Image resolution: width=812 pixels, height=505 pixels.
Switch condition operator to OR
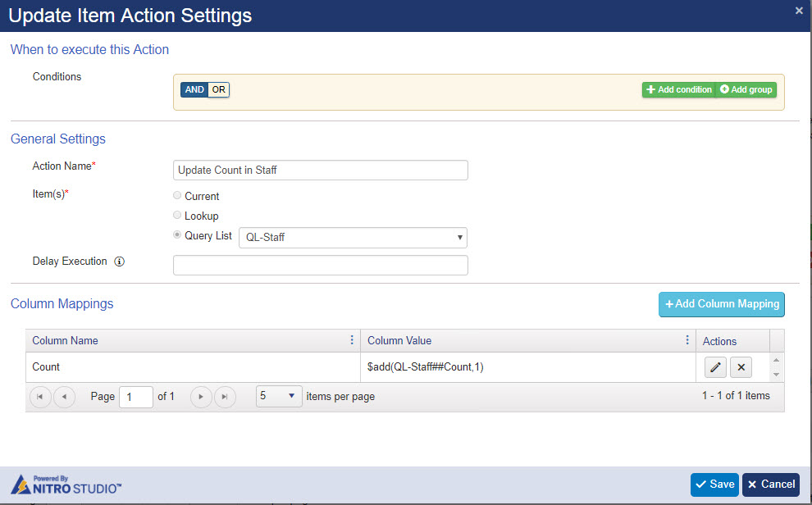coord(218,89)
